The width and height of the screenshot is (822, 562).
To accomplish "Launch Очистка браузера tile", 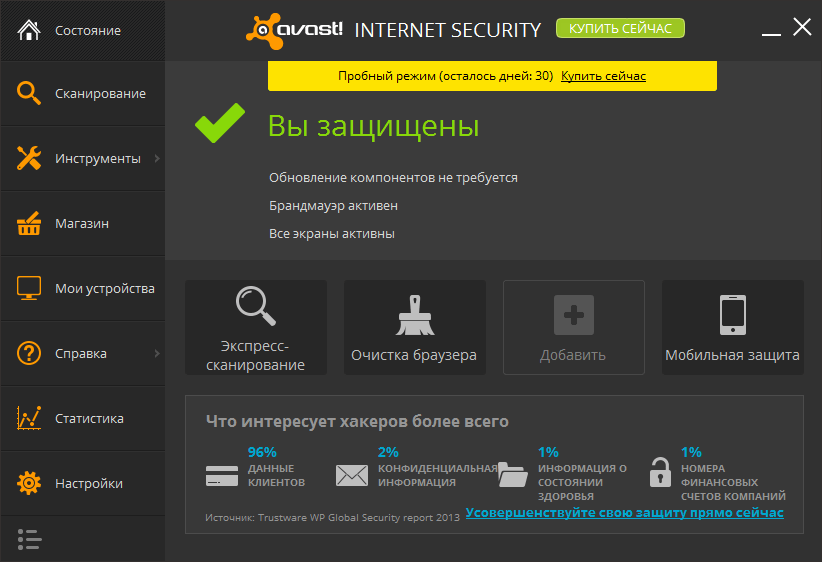I will tap(415, 327).
